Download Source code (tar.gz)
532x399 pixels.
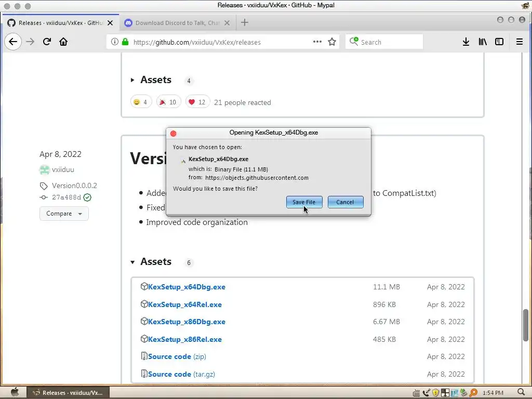tap(181, 374)
